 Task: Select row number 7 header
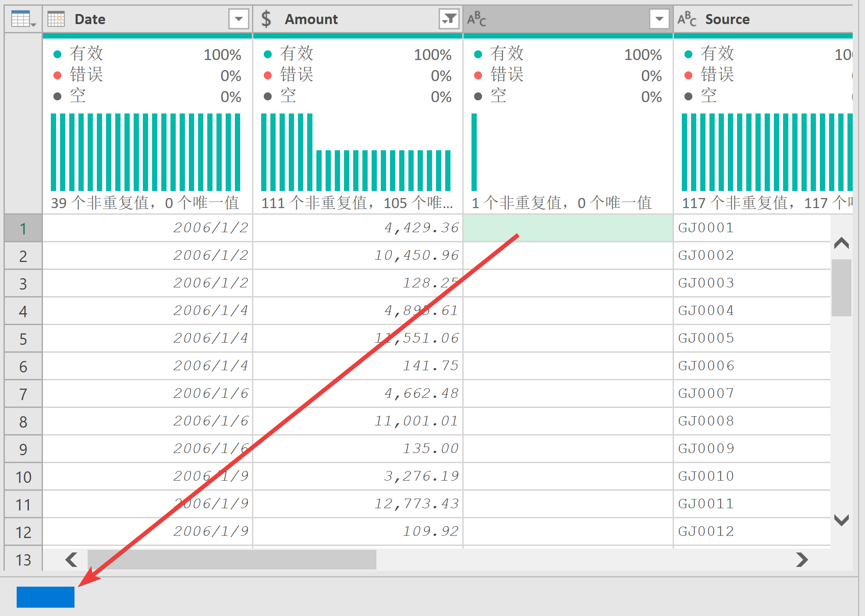23,394
